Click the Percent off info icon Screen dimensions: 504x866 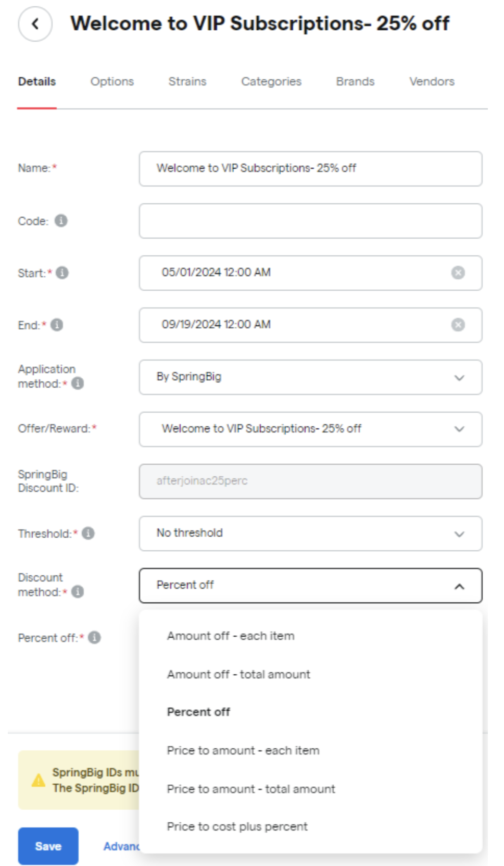[x=94, y=637]
